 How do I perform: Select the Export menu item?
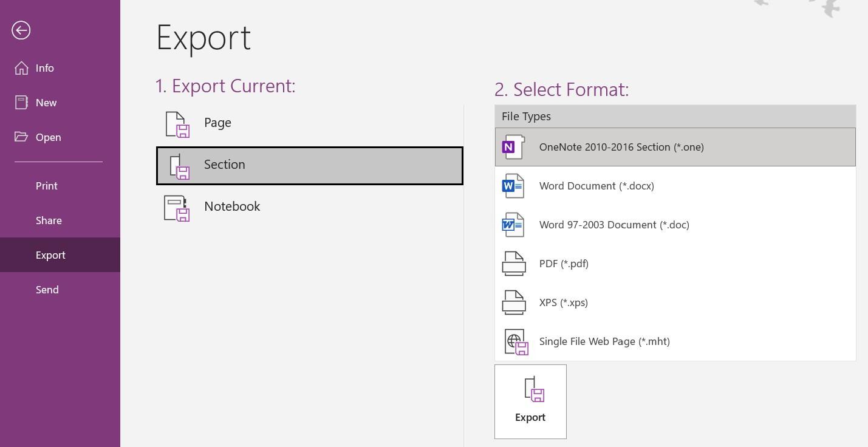pos(50,255)
